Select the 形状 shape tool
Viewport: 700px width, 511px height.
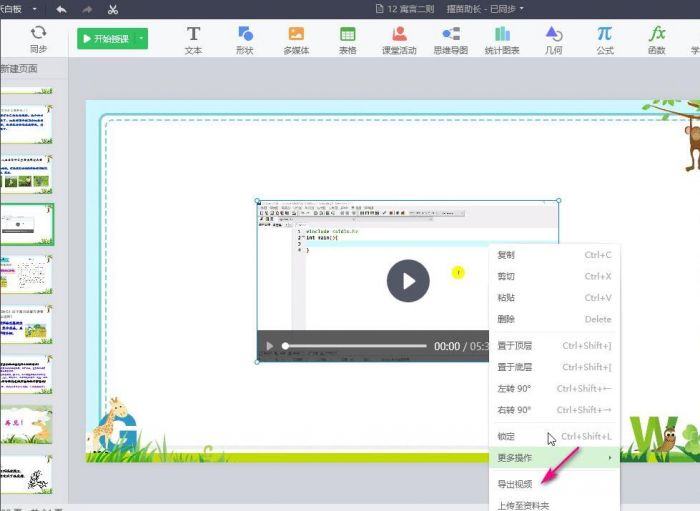click(244, 39)
